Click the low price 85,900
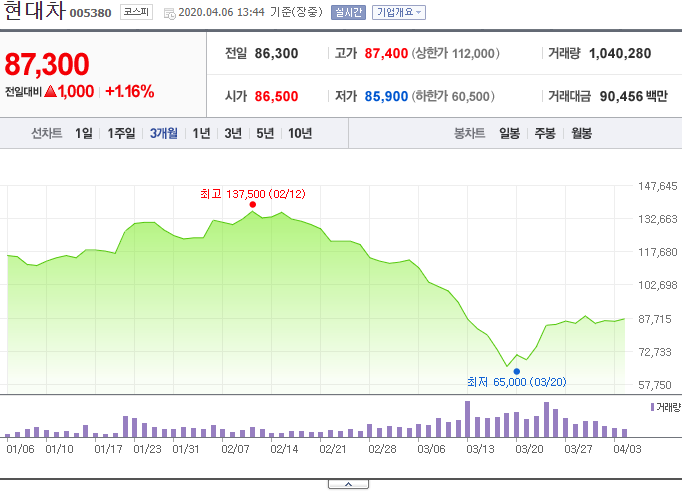The height and width of the screenshot is (492, 682). [x=386, y=96]
